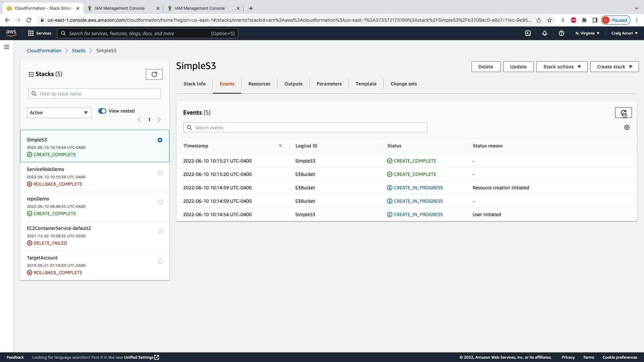
Task: Open the Active stack filter dropdown
Action: [x=59, y=113]
